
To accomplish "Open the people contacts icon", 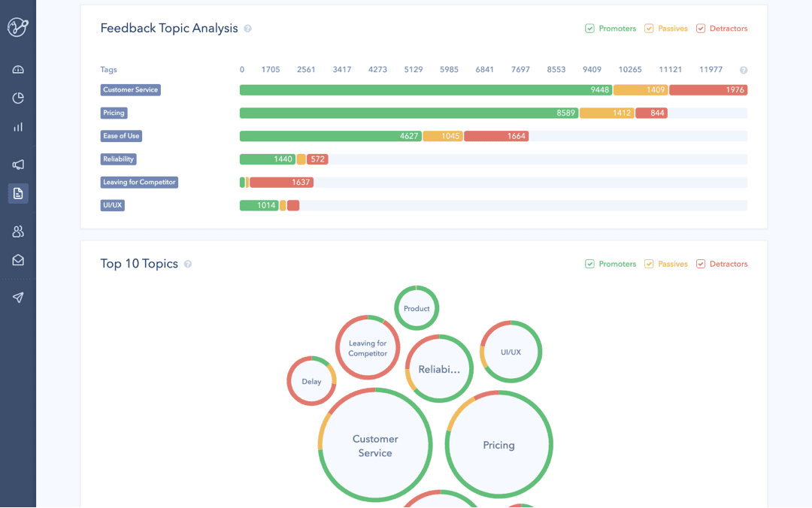I will coord(18,231).
